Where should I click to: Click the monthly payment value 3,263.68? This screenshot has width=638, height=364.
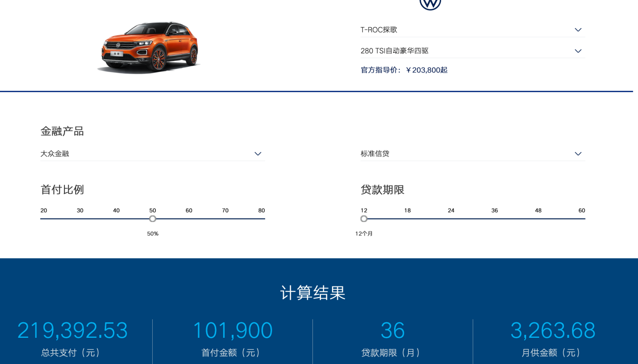pos(553,331)
